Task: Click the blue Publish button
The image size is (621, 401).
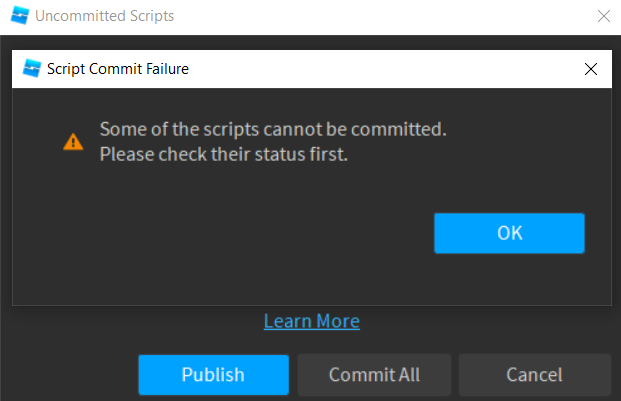Action: click(x=213, y=375)
